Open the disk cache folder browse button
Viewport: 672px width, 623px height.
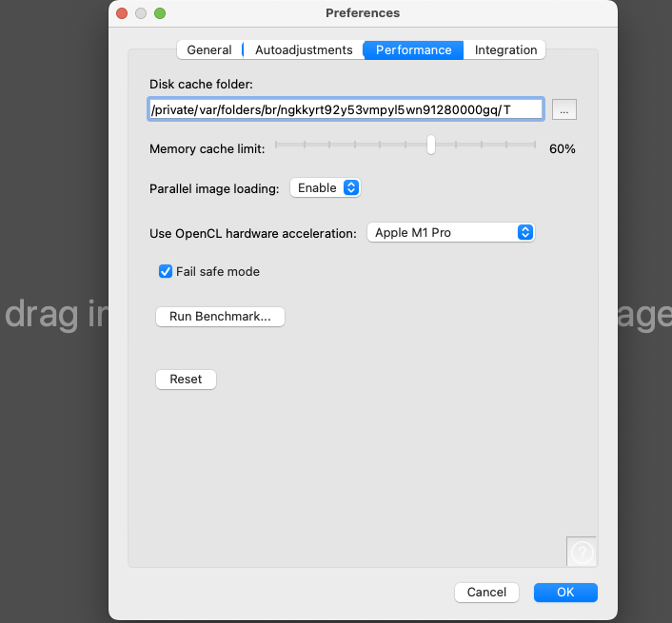click(564, 109)
